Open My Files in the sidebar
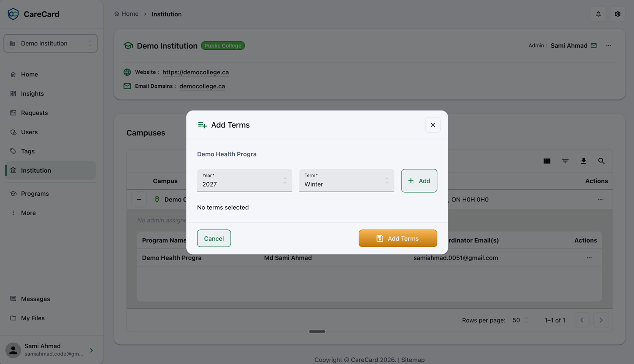Image resolution: width=634 pixels, height=364 pixels. pos(51,318)
